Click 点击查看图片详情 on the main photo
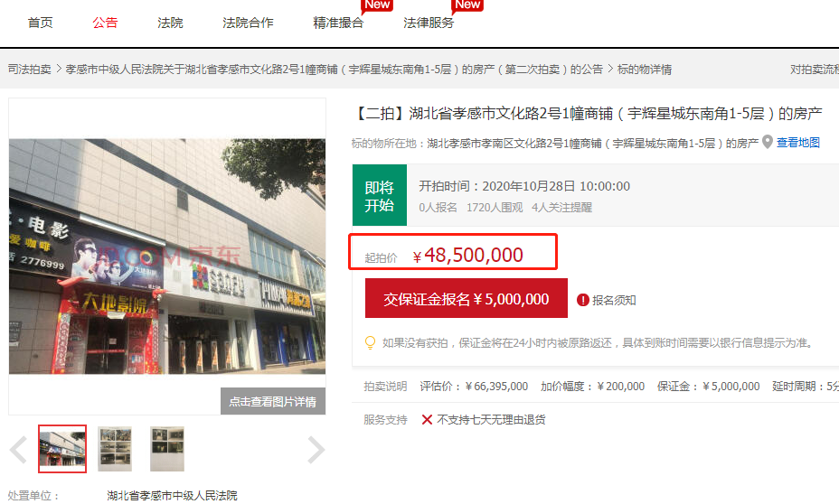Screen dimensions: 839x504 pos(272,402)
